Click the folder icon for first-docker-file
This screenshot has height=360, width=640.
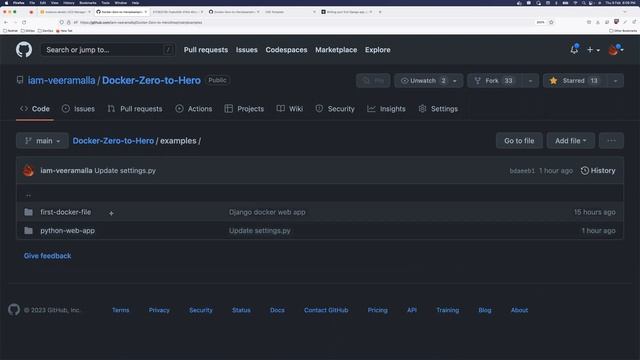pyautogui.click(x=28, y=212)
